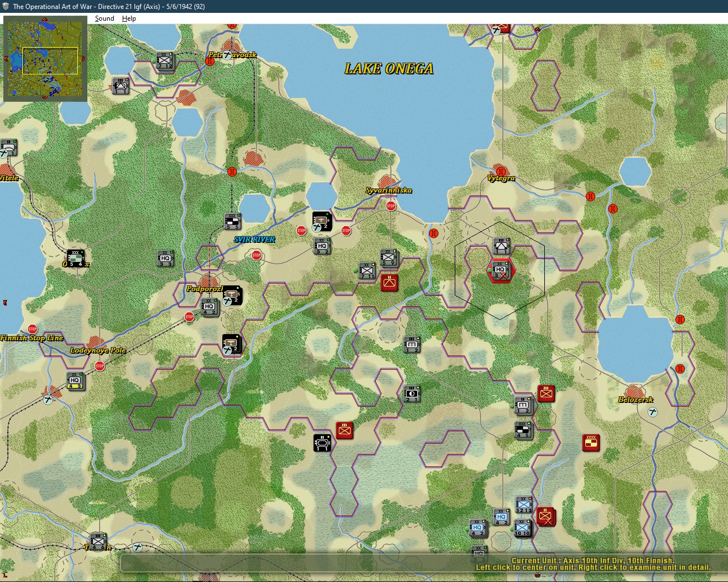This screenshot has width=728, height=582.
Task: Select the highlighted red HQ unit inside the hex outline
Action: [x=501, y=271]
